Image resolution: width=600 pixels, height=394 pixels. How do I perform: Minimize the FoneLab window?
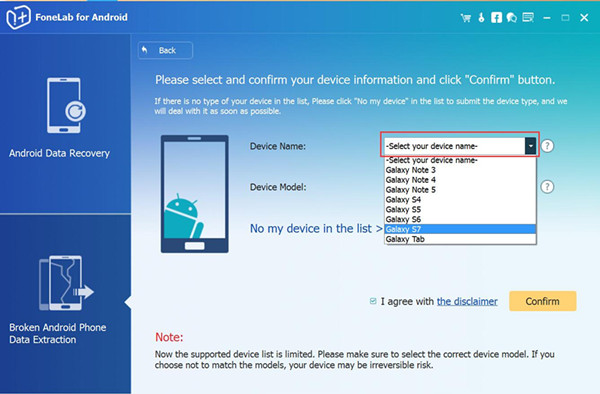(547, 18)
